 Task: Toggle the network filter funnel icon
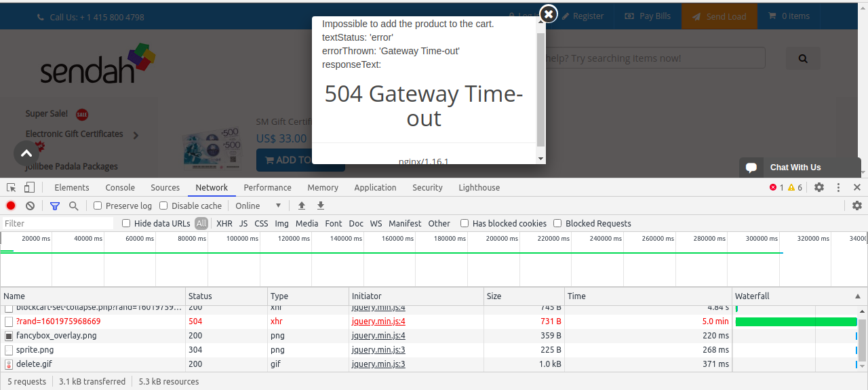click(55, 206)
